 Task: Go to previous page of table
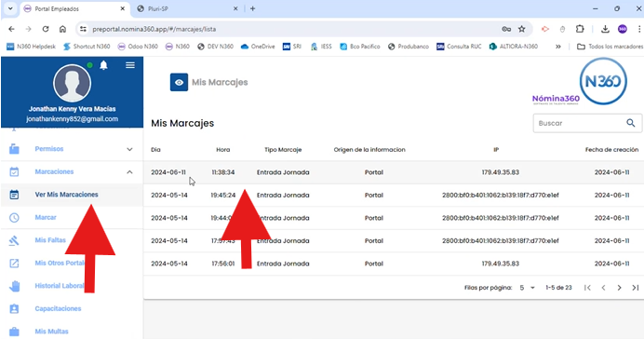point(603,288)
